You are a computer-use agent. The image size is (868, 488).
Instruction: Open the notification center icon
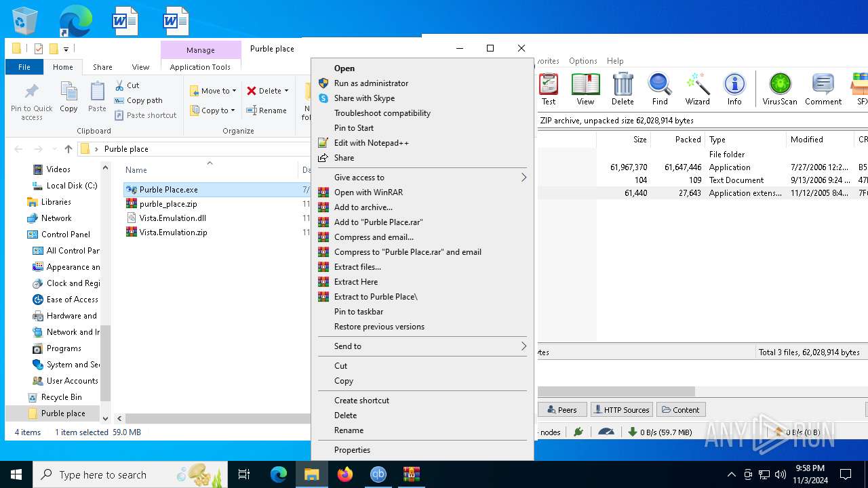tap(846, 474)
